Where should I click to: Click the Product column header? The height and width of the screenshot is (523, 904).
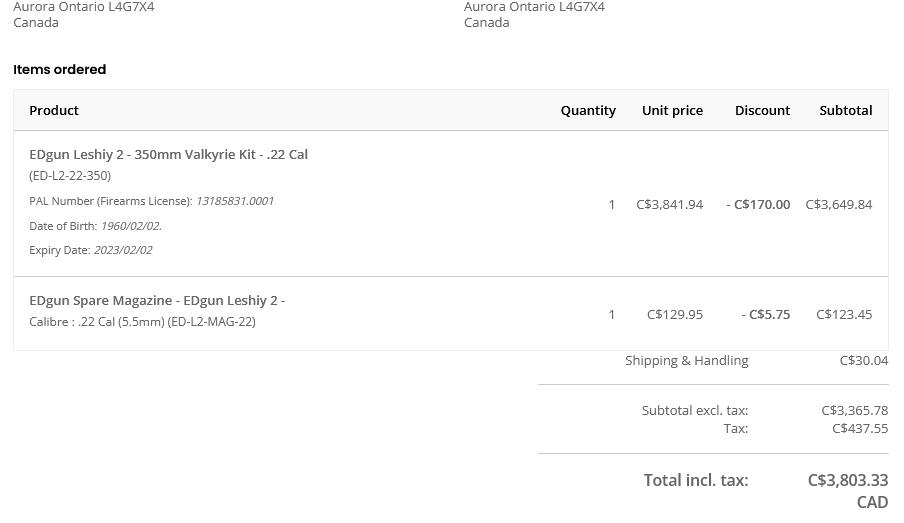[54, 110]
